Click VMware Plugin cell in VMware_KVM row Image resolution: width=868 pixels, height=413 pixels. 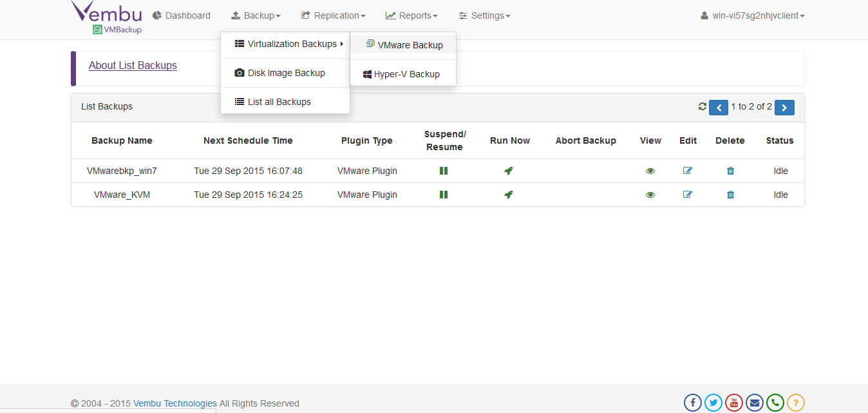tap(367, 195)
